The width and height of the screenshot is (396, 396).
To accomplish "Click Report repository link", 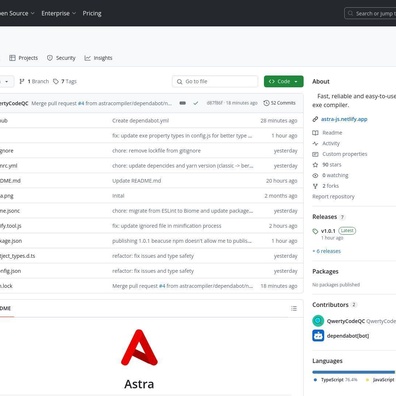I will [x=333, y=197].
